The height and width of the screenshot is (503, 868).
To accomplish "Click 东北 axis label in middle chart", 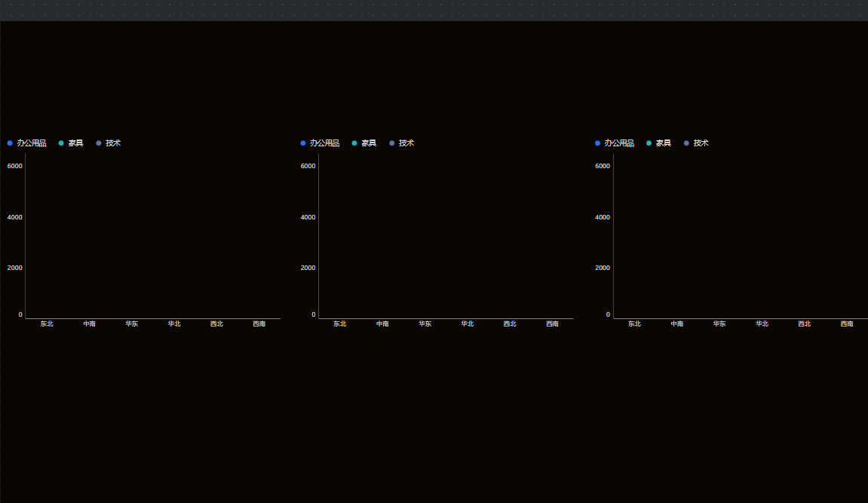I will [340, 324].
